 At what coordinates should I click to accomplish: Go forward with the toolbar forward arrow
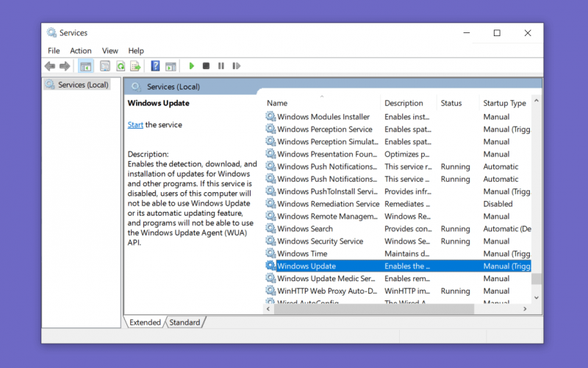coord(65,66)
